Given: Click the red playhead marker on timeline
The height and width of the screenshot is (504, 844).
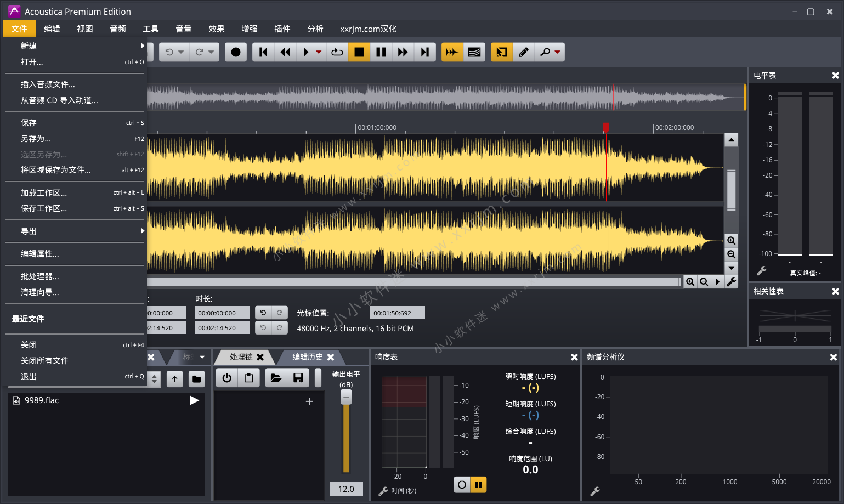Looking at the screenshot, I should click(606, 127).
